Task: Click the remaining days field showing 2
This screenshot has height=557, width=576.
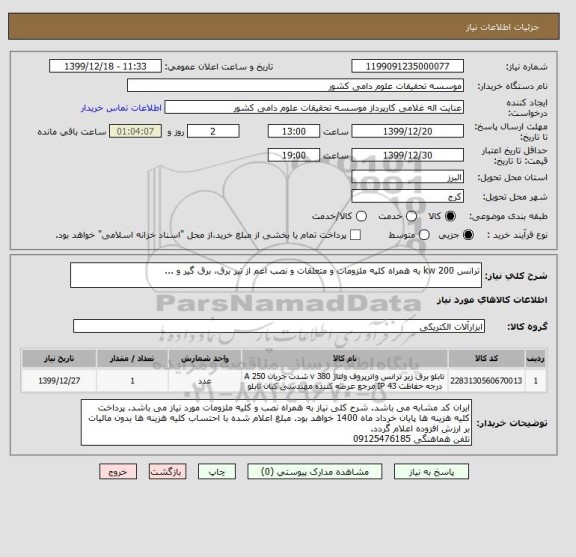Action: point(213,132)
